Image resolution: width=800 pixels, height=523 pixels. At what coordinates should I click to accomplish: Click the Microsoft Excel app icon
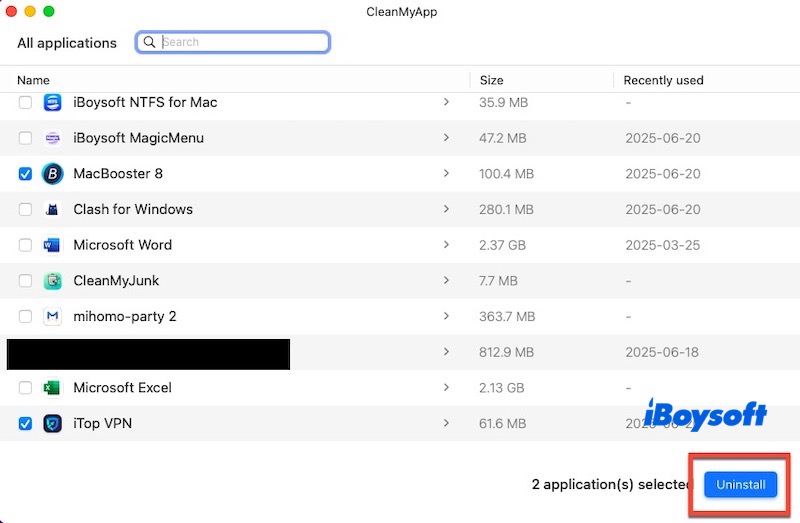pos(53,388)
